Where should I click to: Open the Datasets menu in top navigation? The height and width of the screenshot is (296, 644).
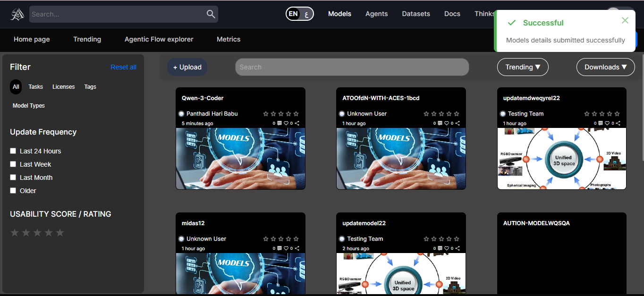click(x=415, y=14)
